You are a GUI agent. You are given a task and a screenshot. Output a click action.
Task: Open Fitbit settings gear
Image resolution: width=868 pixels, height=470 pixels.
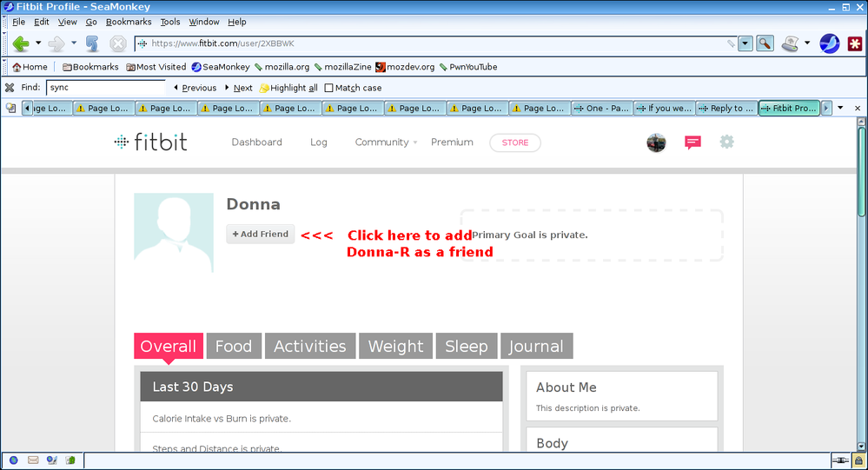726,142
